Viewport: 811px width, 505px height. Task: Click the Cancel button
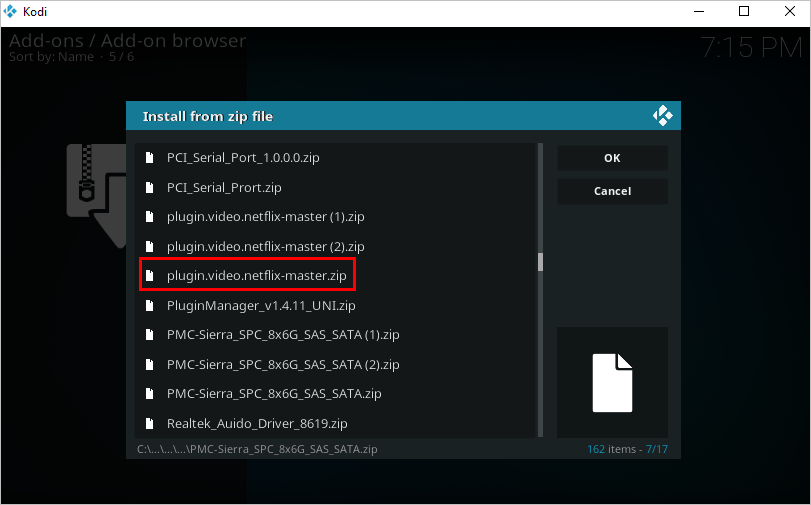612,191
